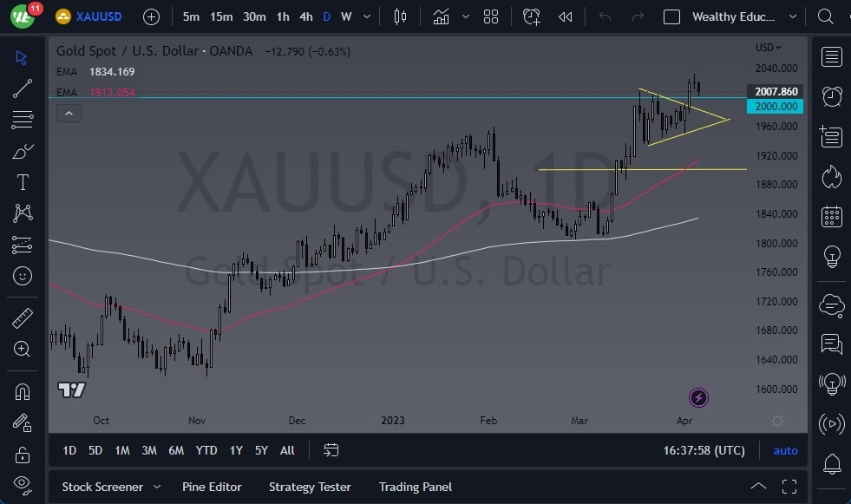Change the candlestick chart type
Screen dimensions: 851x504
[400, 16]
